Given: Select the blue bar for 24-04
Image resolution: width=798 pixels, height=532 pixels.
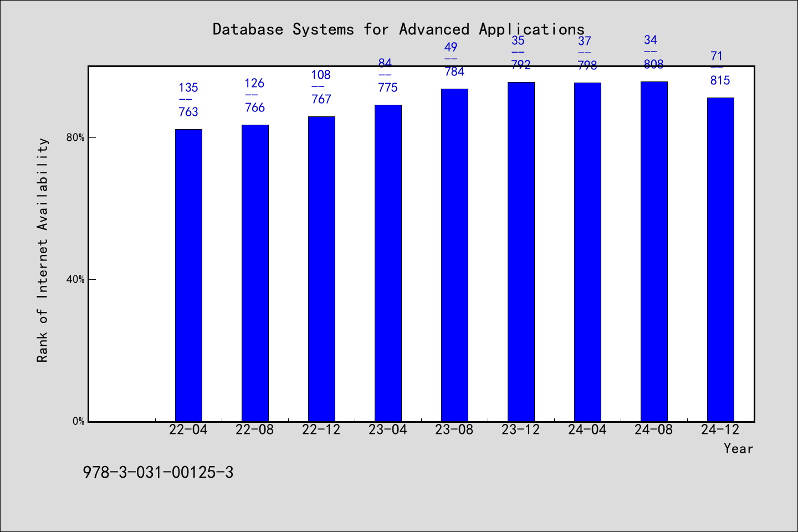Looking at the screenshot, I should coord(587,252).
